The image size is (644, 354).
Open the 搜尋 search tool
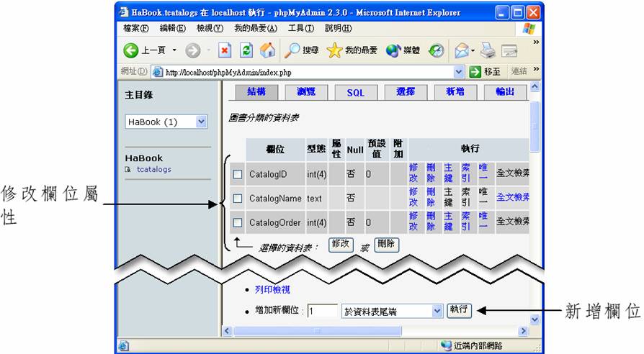tap(301, 50)
